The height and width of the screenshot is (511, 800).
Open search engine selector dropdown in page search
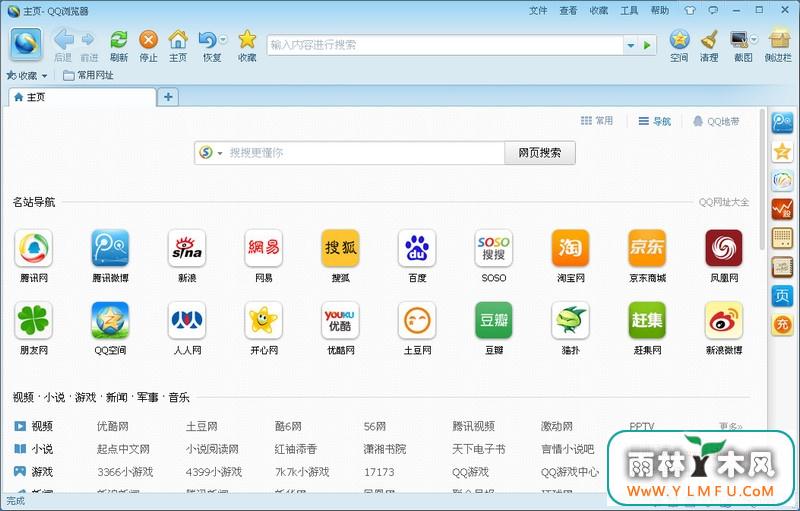tap(220, 153)
